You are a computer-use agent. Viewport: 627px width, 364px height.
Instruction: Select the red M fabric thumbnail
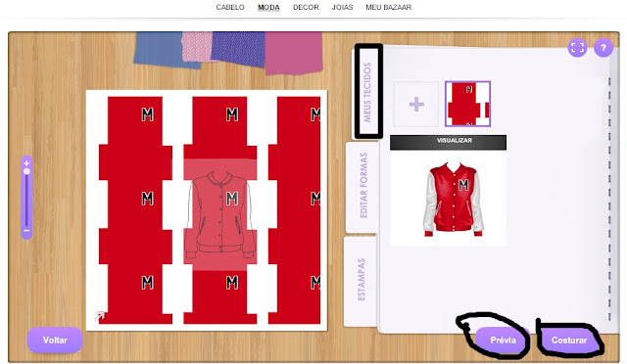click(467, 104)
